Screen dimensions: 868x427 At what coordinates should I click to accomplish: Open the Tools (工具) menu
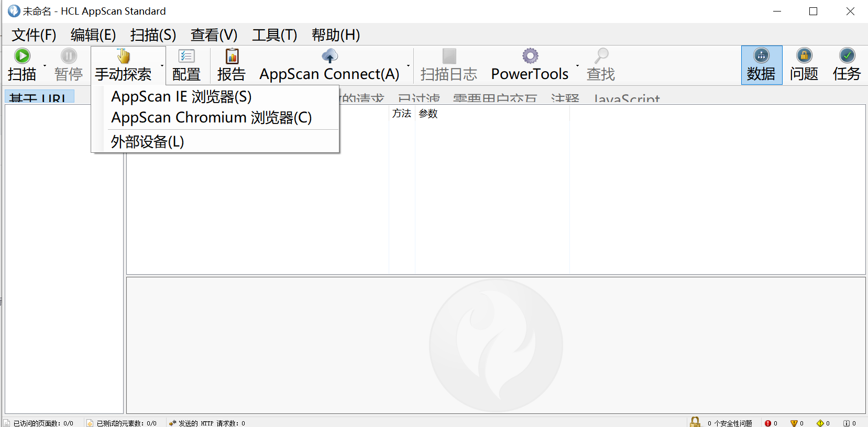274,35
